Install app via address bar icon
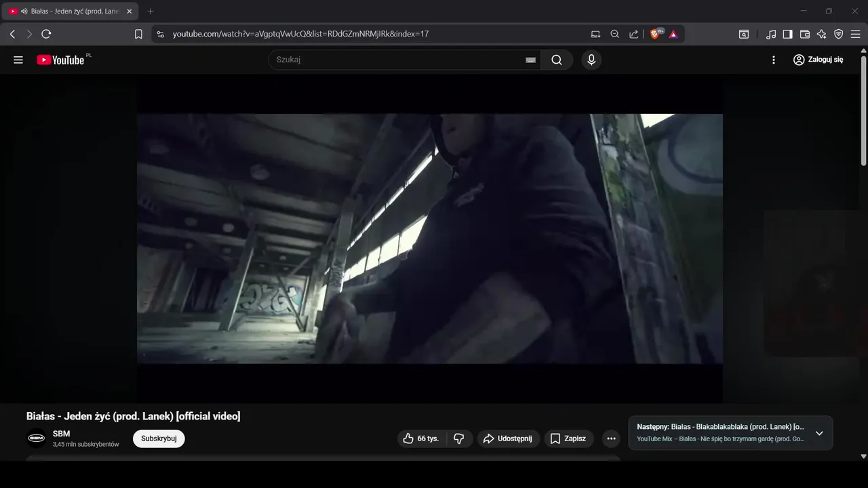The width and height of the screenshot is (868, 488). 595,34
